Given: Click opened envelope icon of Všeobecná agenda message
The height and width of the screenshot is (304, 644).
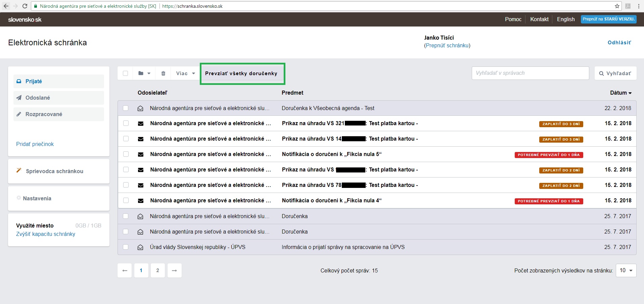Looking at the screenshot, I should (x=140, y=108).
